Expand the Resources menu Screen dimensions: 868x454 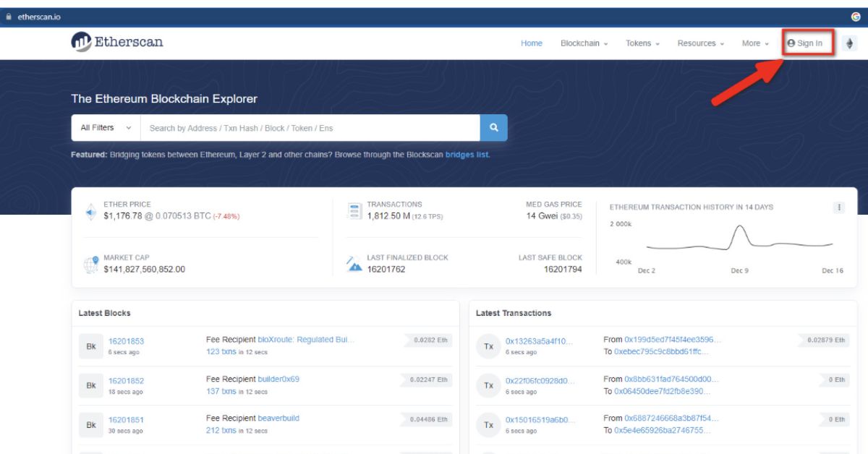[701, 43]
